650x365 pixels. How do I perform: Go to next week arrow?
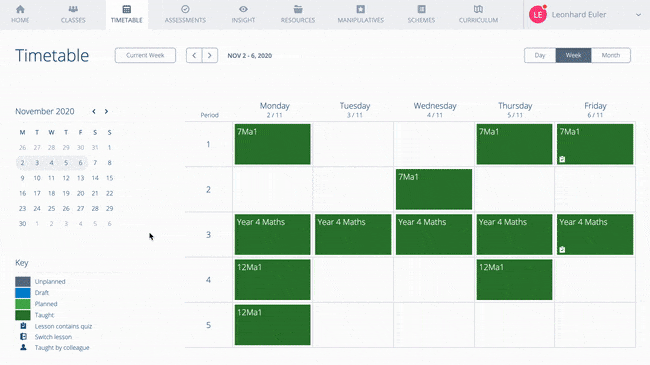click(210, 55)
